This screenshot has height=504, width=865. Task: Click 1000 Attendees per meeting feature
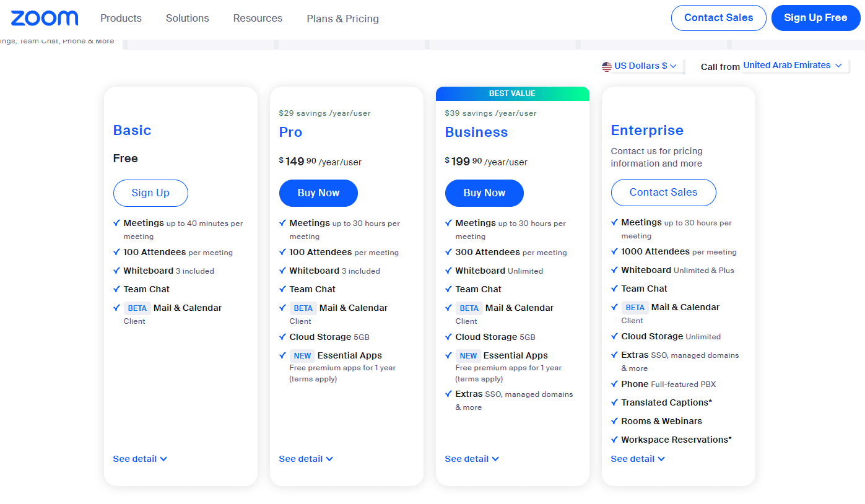(x=679, y=252)
